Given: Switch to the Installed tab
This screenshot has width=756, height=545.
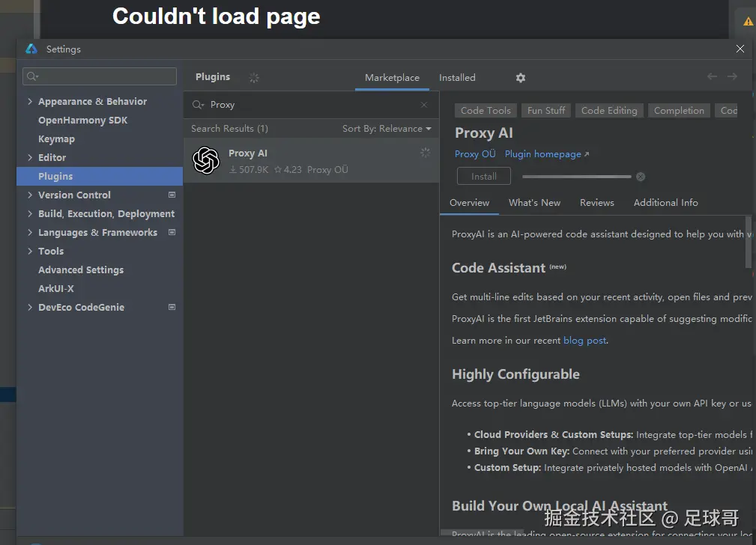Looking at the screenshot, I should (x=457, y=78).
